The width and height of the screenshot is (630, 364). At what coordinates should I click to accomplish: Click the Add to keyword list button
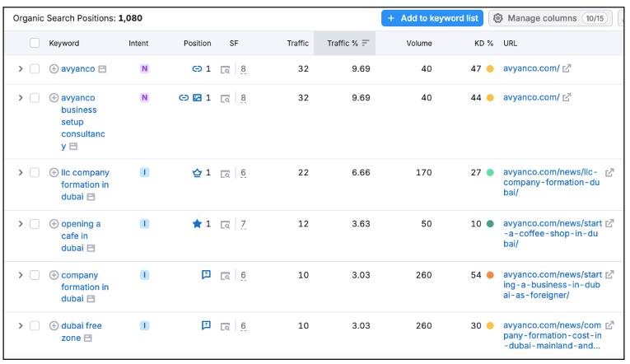pyautogui.click(x=432, y=18)
